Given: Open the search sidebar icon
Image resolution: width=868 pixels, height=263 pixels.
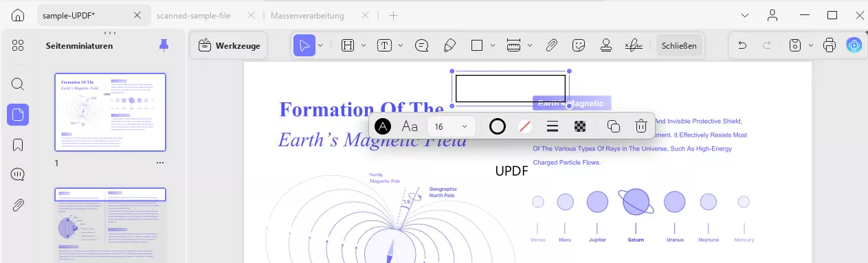Looking at the screenshot, I should [18, 84].
